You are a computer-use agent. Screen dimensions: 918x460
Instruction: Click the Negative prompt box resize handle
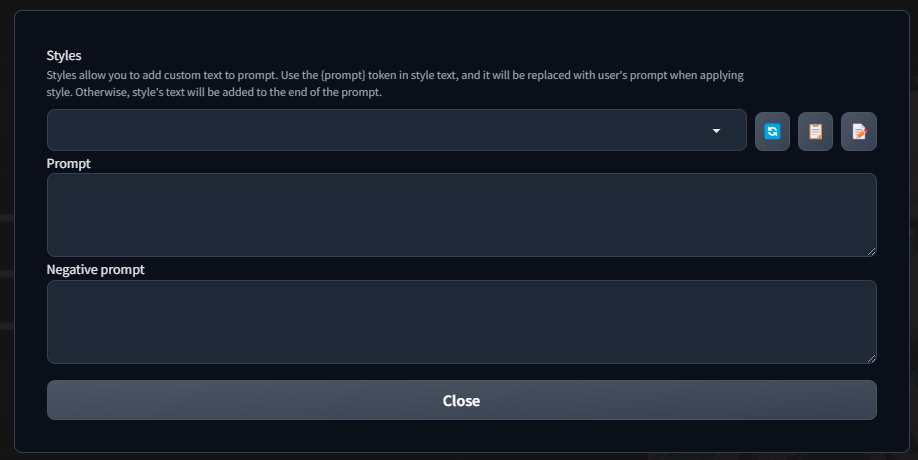[871, 359]
